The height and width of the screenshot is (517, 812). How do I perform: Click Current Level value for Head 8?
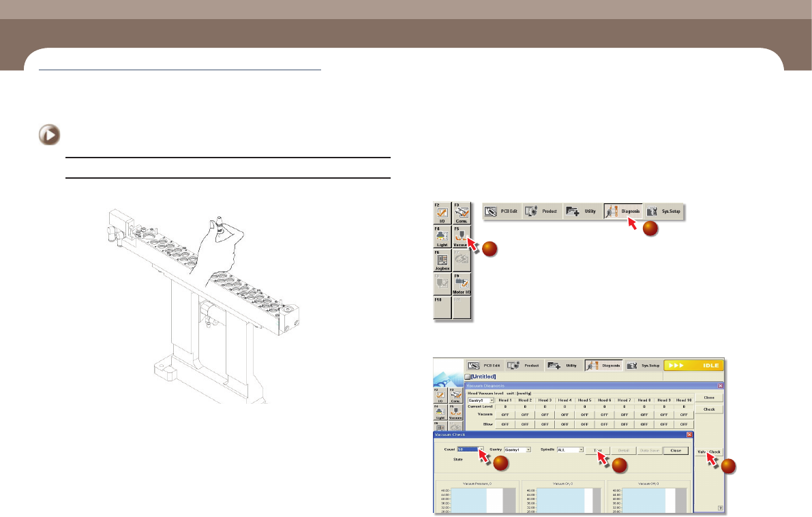tap(644, 407)
